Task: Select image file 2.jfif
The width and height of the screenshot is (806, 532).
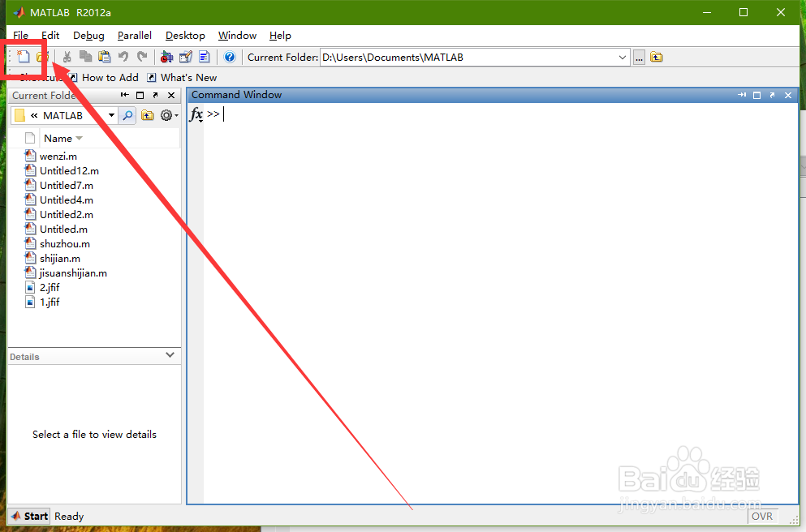Action: pyautogui.click(x=50, y=288)
